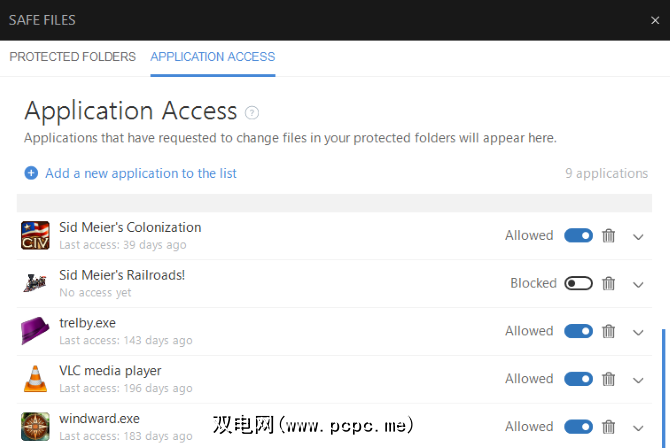Delete Sid Meier's Colonization from the list
This screenshot has width=670, height=448.
pyautogui.click(x=608, y=236)
